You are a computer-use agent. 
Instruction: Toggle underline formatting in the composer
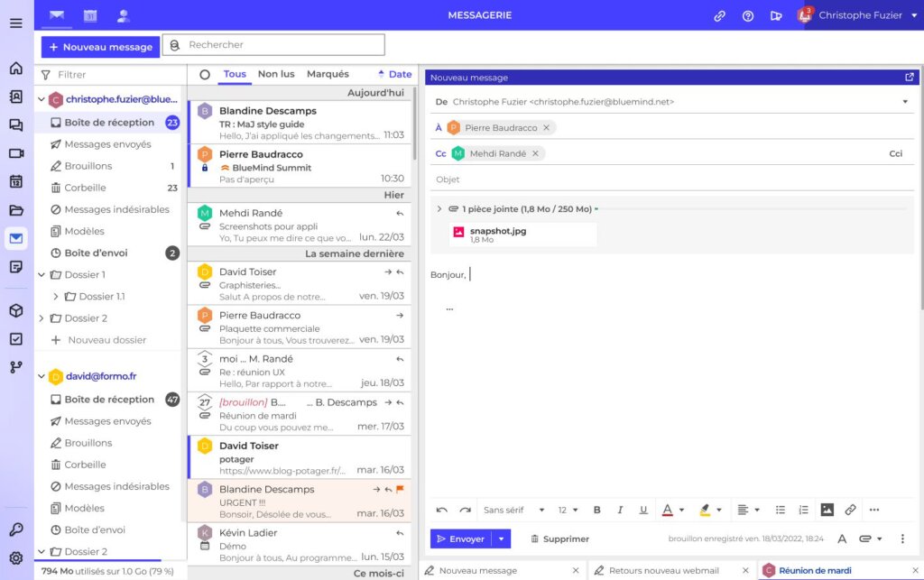coord(642,510)
